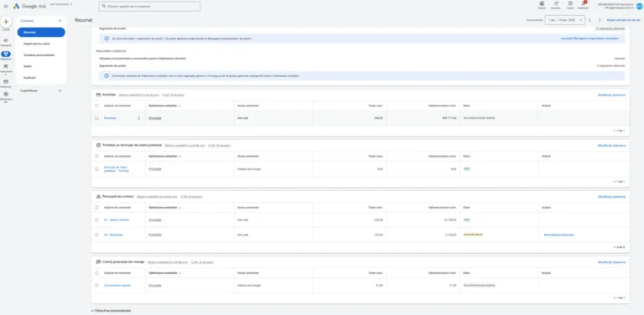Check the #2 WhatsApp conversion row checkbox
644x315 pixels.
point(97,235)
